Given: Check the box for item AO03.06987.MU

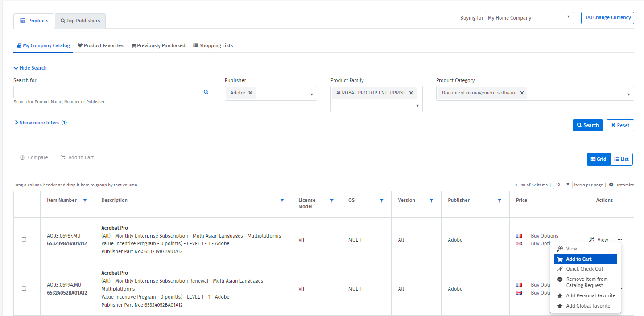Looking at the screenshot, I should [24, 239].
